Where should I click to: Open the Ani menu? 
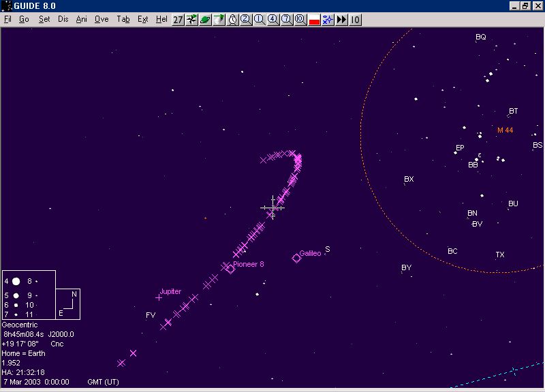[81, 20]
